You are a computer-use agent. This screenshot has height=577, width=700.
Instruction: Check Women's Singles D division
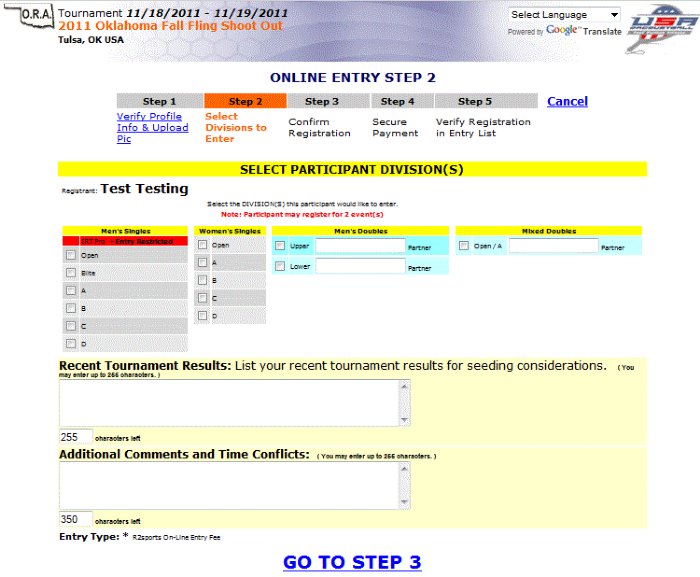coord(203,315)
